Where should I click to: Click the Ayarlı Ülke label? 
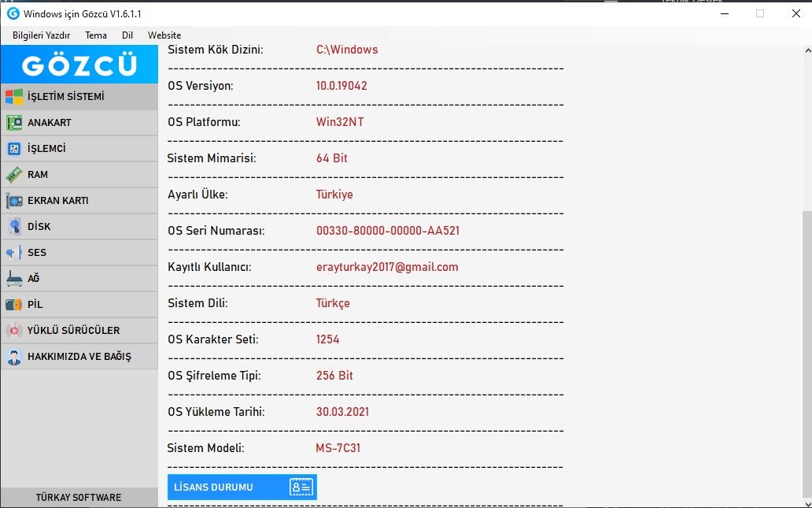(197, 195)
